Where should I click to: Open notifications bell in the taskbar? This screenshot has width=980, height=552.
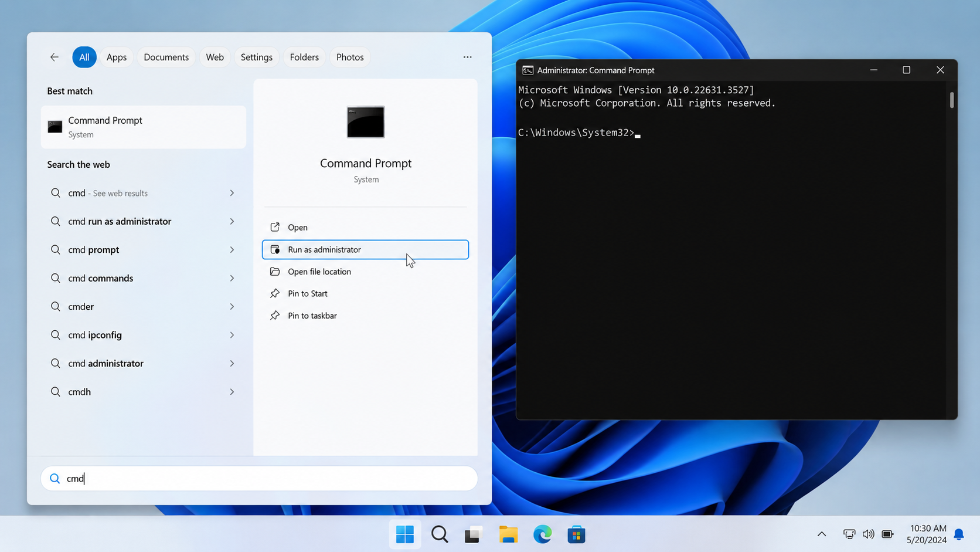click(x=959, y=534)
